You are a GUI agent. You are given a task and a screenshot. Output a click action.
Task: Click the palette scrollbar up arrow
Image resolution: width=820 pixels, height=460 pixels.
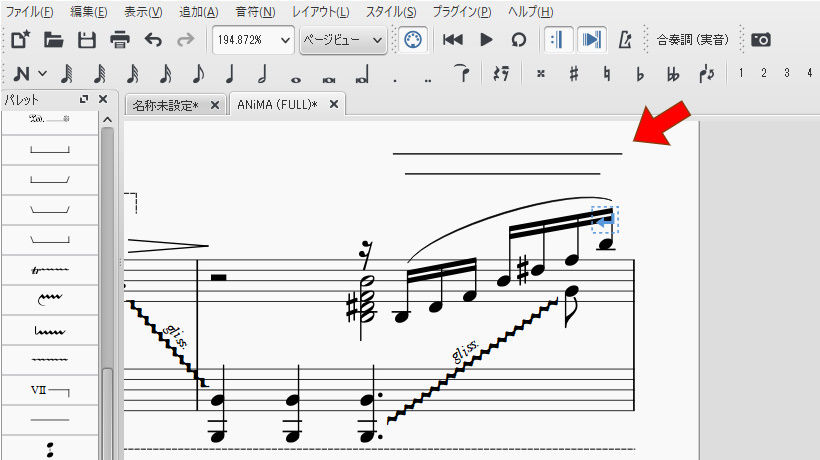pyautogui.click(x=107, y=120)
